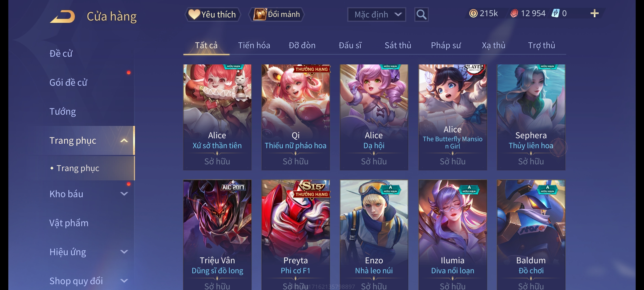644x290 pixels.
Task: Tap the golden back arrow icon
Action: pyautogui.click(x=63, y=17)
